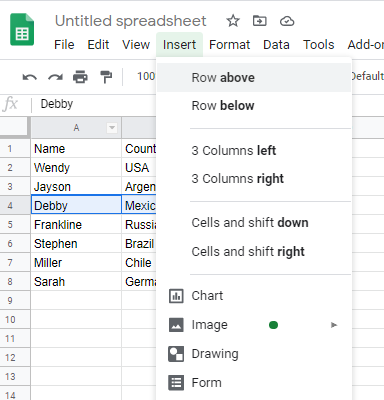
Task: Select row 12 header
Action: point(15,357)
